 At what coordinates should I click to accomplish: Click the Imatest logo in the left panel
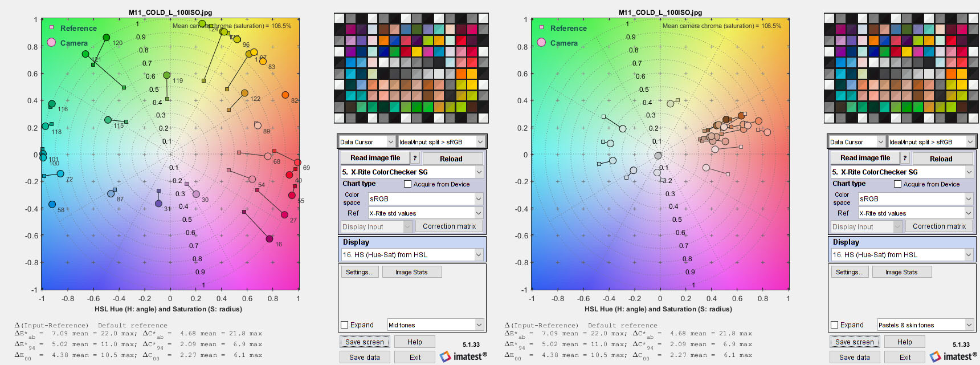(x=464, y=356)
